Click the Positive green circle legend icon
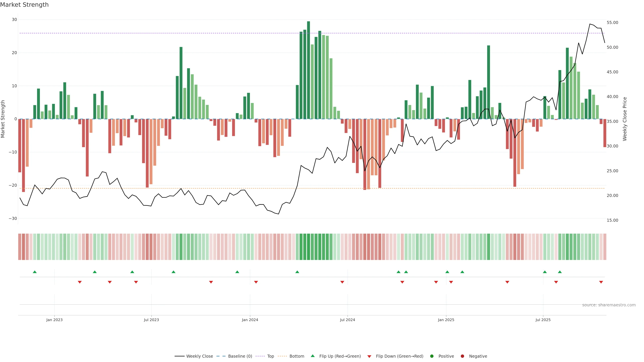This screenshot has width=644, height=362. pos(432,356)
